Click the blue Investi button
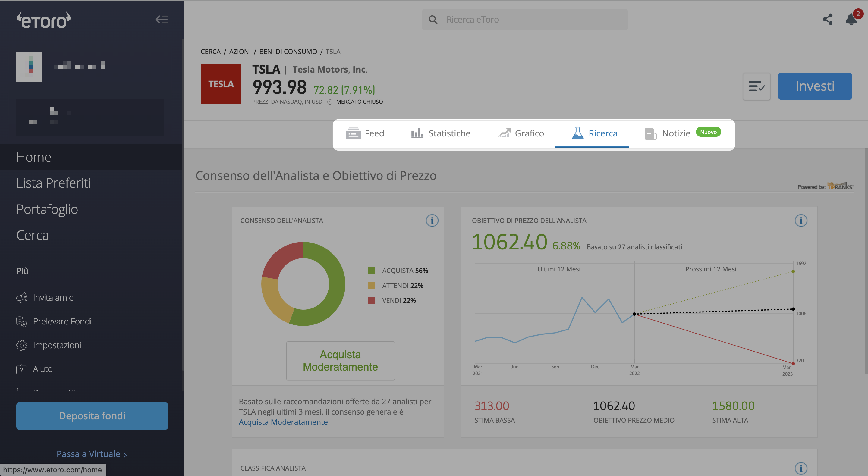868x476 pixels. click(x=815, y=86)
